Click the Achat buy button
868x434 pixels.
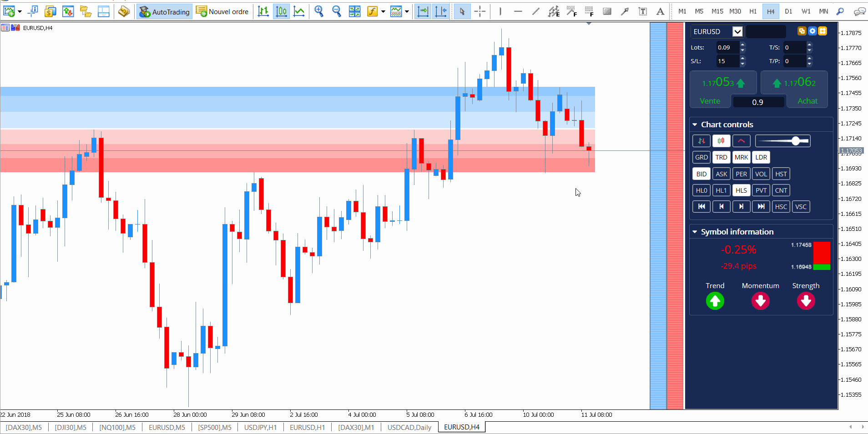click(x=807, y=101)
